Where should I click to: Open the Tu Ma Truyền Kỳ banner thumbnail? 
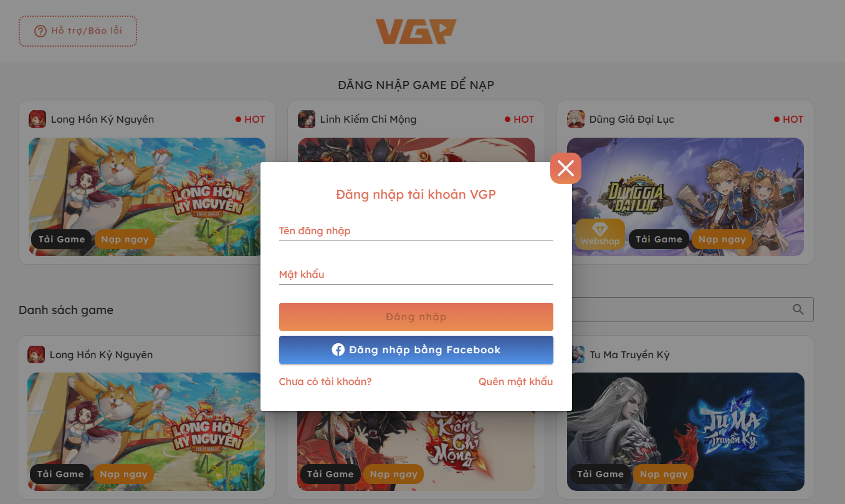(x=685, y=432)
